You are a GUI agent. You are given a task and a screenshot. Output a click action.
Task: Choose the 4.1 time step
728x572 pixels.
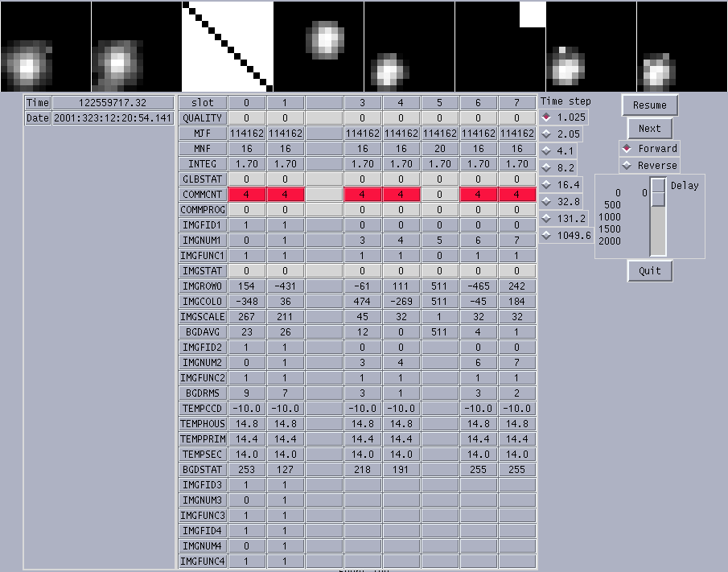[558, 151]
